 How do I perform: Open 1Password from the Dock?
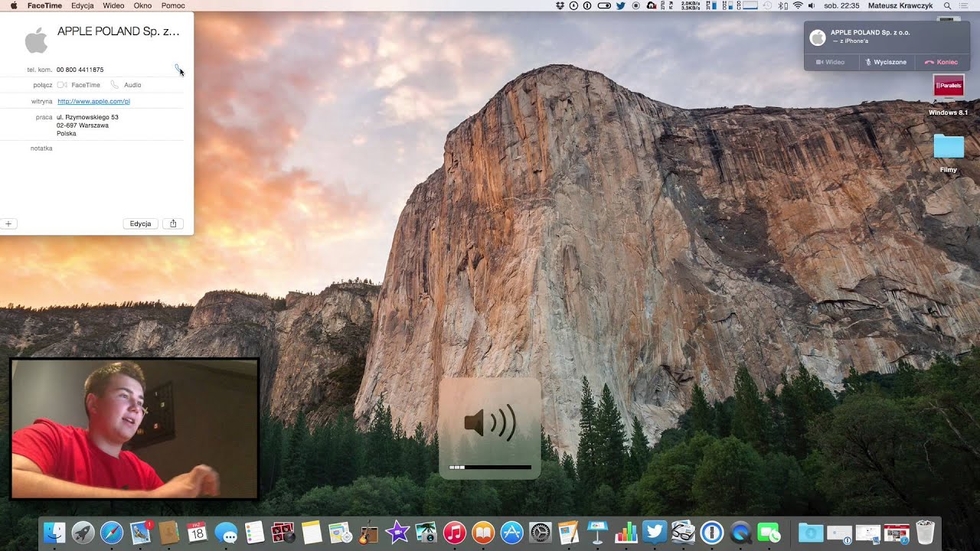712,533
